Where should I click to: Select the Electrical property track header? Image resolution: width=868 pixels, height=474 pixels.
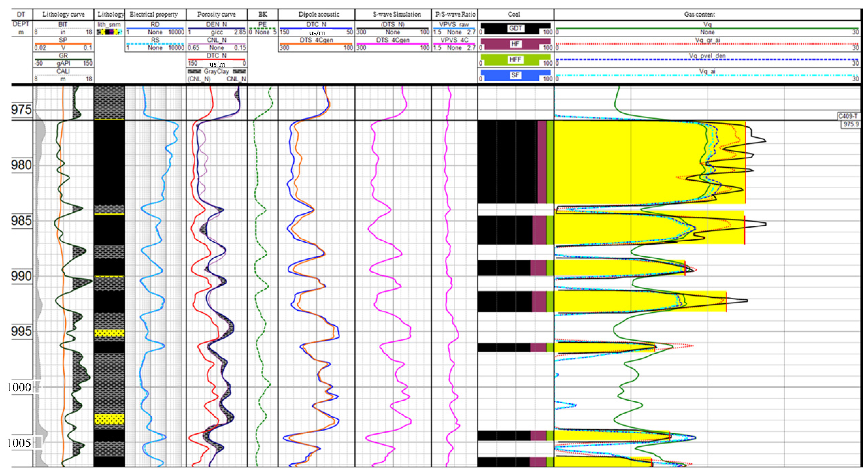(x=154, y=14)
